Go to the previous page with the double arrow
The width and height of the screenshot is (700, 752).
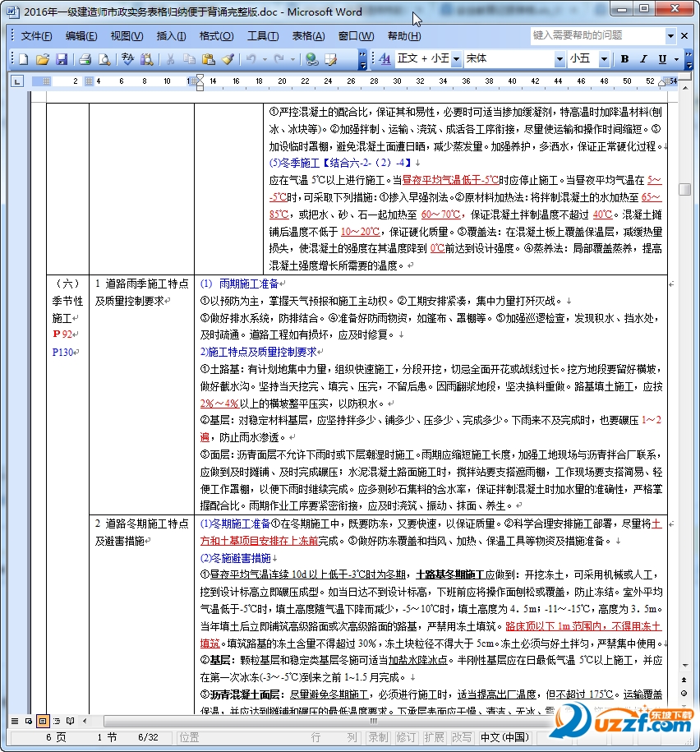[684, 680]
